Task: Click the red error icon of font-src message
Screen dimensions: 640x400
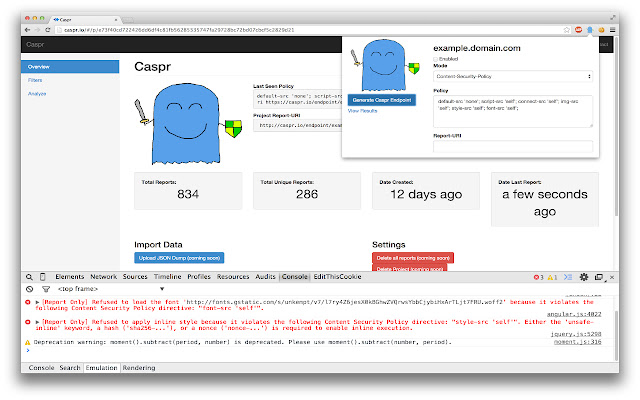Action: pos(28,302)
